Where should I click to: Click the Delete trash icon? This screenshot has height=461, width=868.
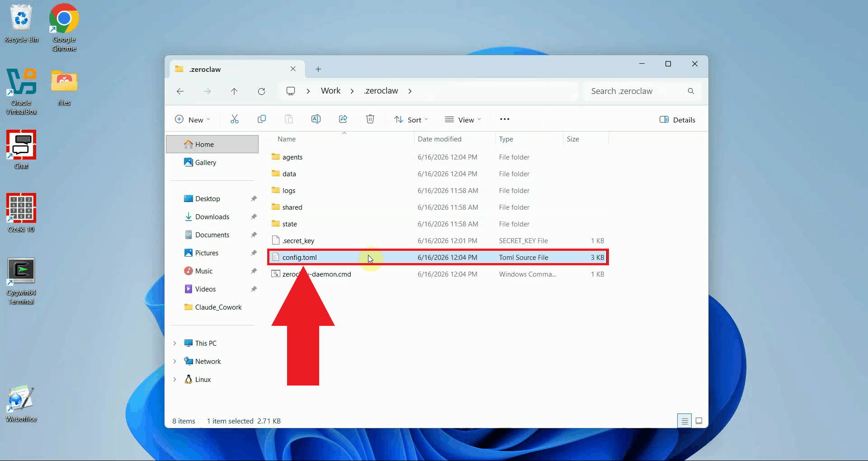[370, 119]
